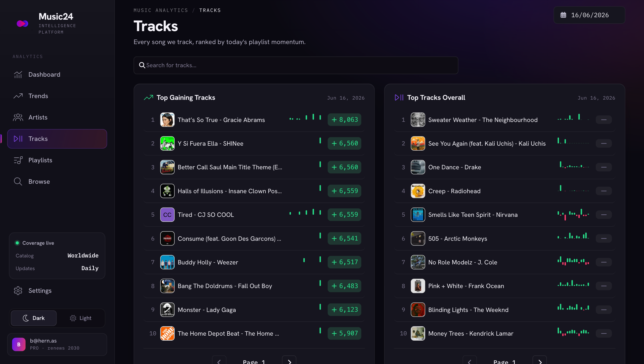The image size is (644, 364).
Task: Click the calendar icon in date field
Action: [x=563, y=15]
